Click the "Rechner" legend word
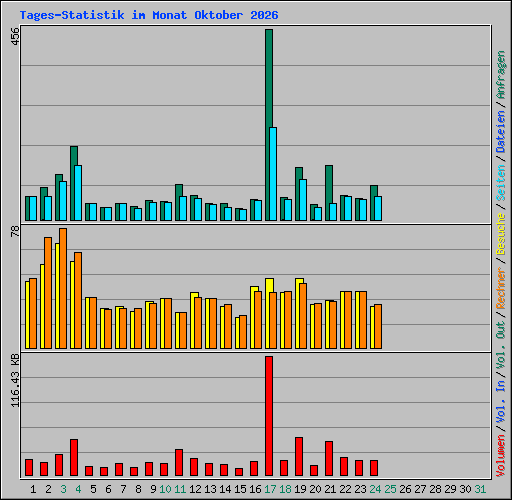 501,288
